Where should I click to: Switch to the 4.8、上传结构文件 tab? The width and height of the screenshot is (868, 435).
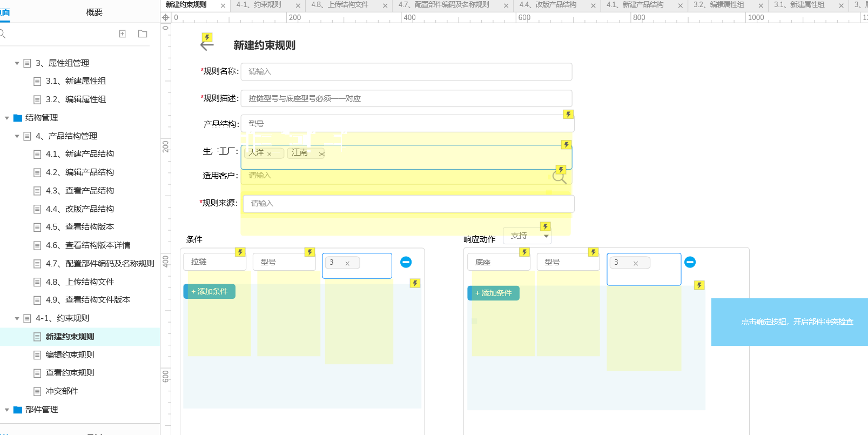(340, 5)
